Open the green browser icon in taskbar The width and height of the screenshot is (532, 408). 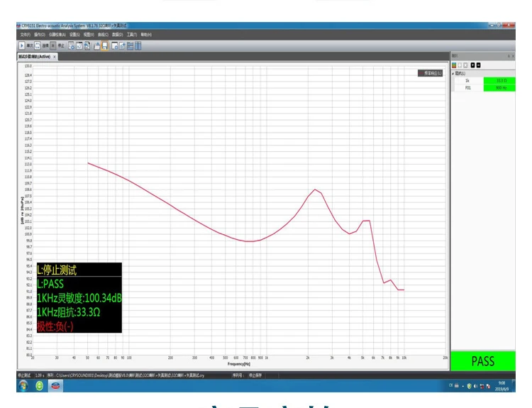click(39, 385)
